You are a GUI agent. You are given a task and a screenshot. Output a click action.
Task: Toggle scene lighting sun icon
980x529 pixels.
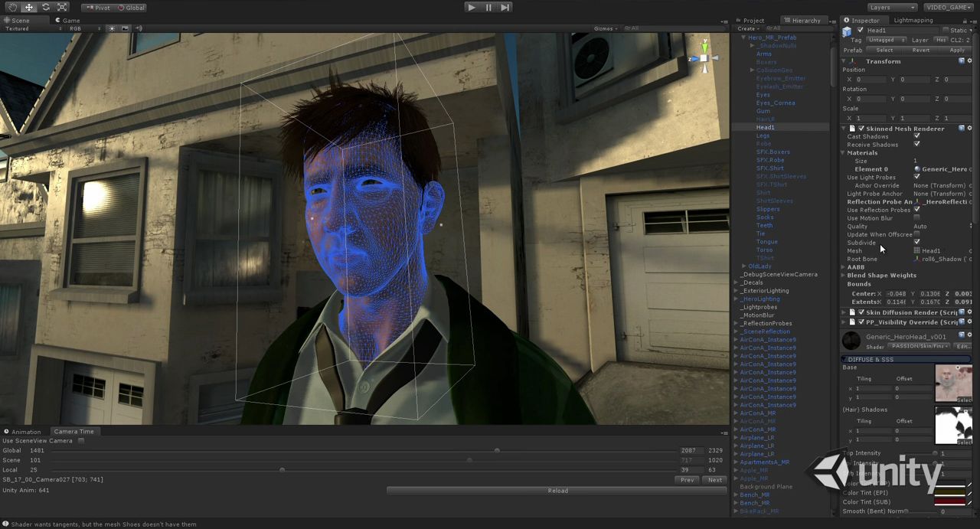click(x=112, y=28)
